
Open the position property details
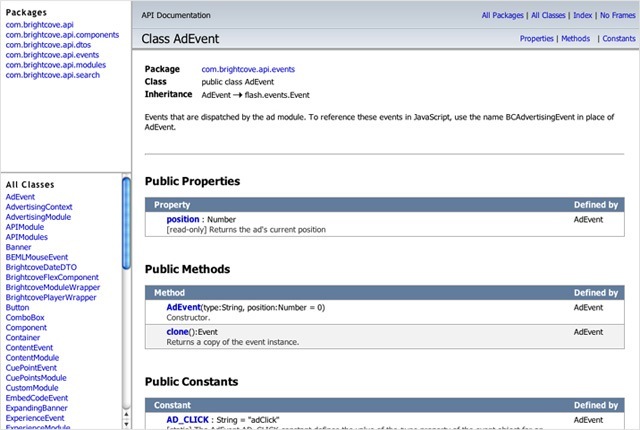click(183, 219)
